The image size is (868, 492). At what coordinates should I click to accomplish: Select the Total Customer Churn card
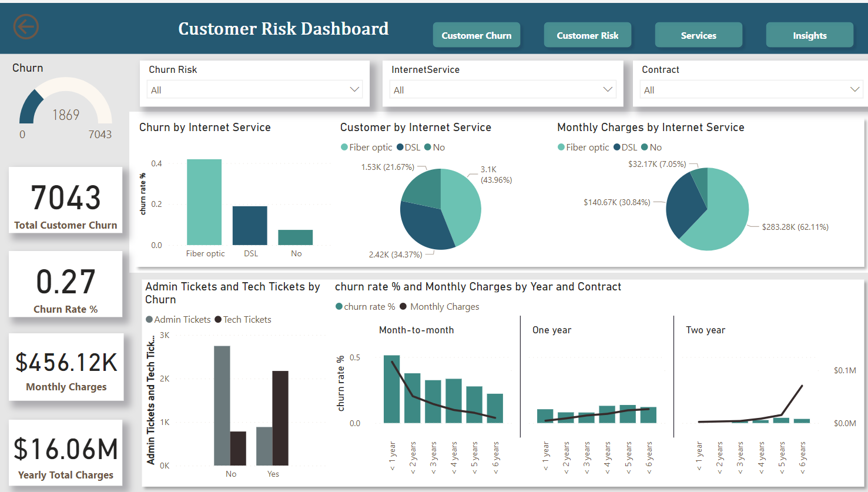point(66,200)
